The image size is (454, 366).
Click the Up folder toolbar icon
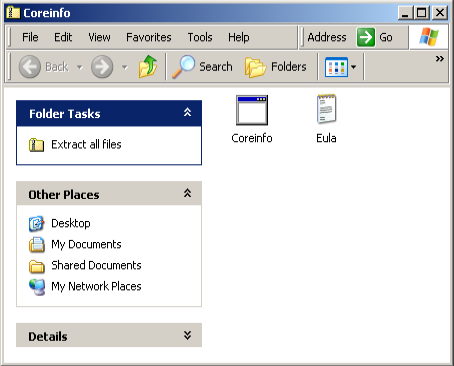pyautogui.click(x=148, y=67)
